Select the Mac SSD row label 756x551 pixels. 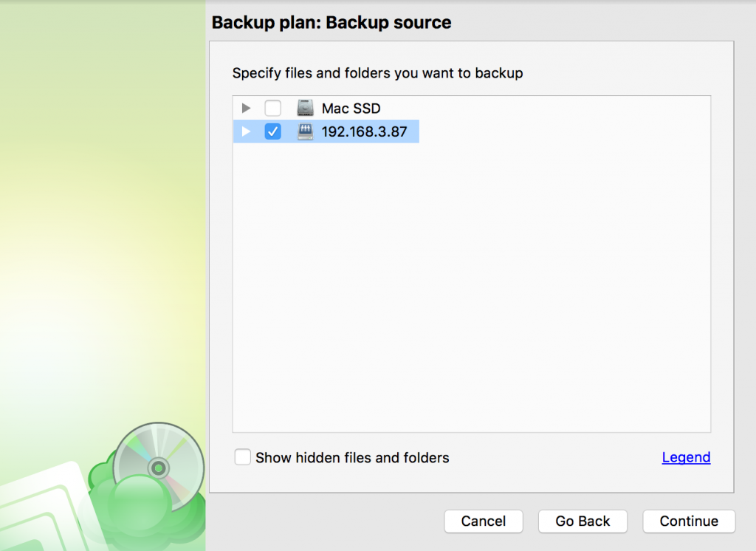(351, 109)
